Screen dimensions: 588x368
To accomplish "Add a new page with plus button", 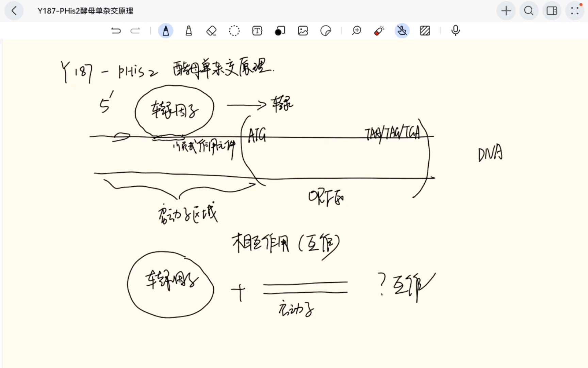I will tap(506, 11).
